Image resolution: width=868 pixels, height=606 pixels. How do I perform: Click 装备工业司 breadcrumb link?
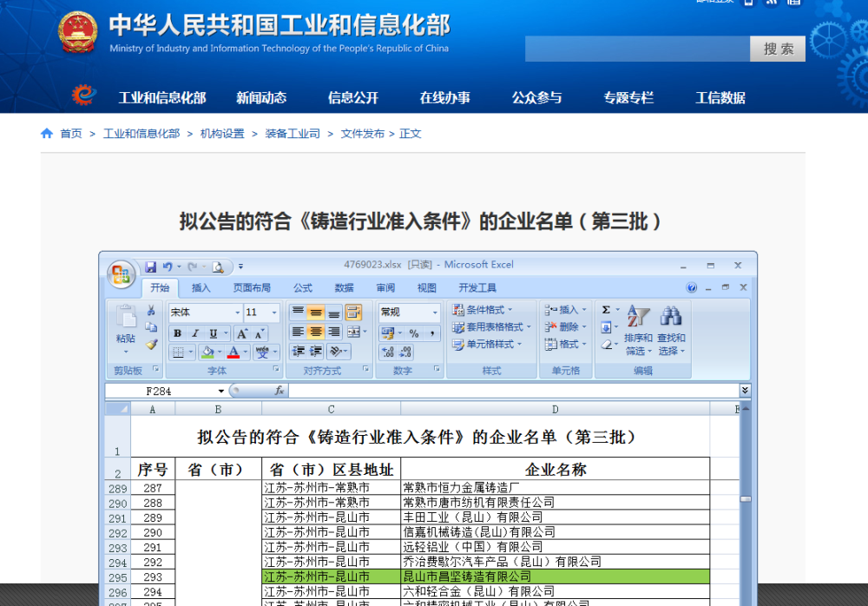(293, 134)
